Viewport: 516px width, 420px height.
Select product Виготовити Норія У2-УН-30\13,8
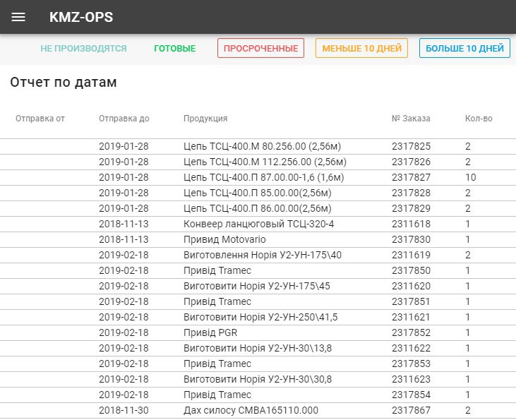point(258,348)
